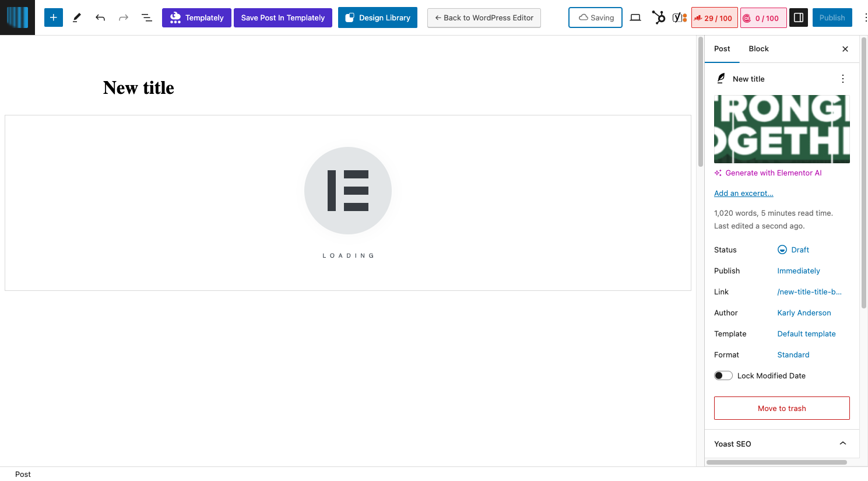Click the 29 / 100 readability score badge
This screenshot has height=481, width=868.
point(715,17)
